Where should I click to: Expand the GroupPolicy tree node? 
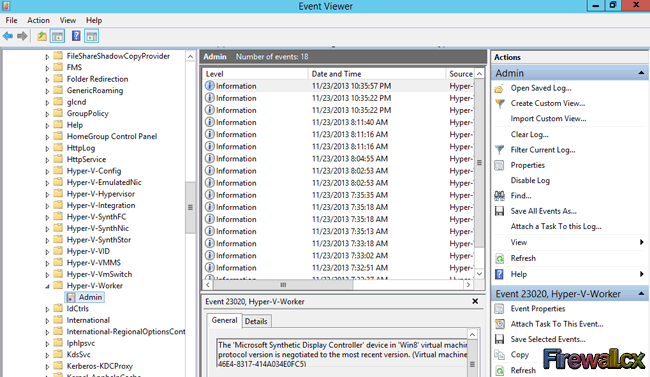47,114
